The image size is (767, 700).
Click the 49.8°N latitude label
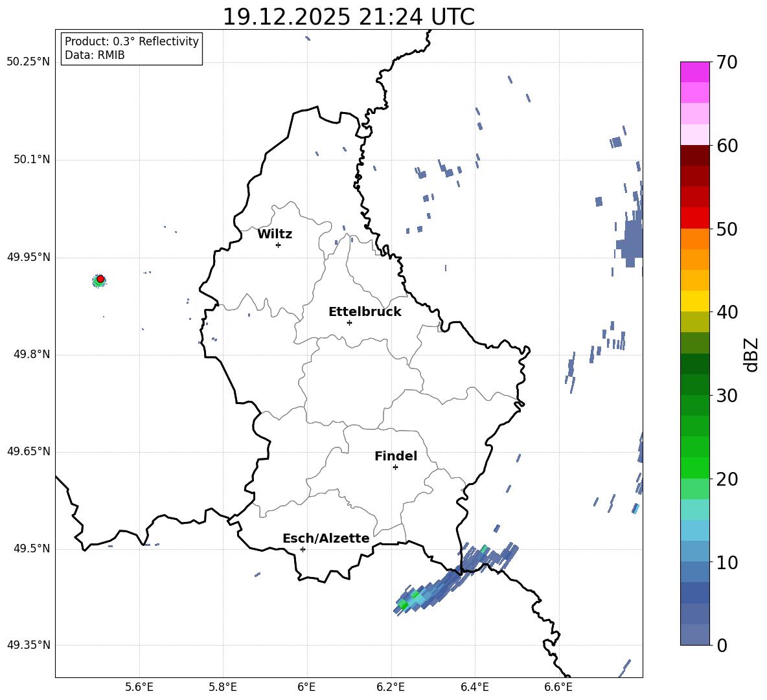(32, 354)
